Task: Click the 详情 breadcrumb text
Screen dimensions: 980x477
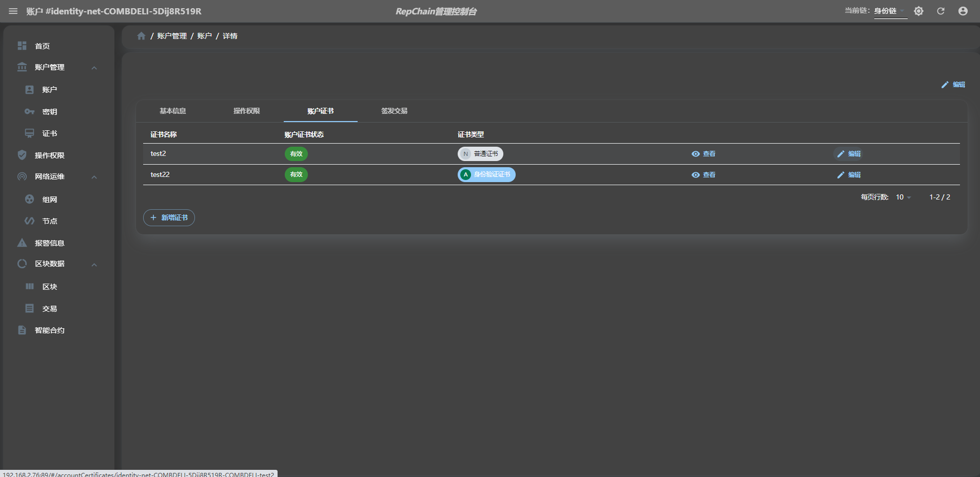Action: [230, 36]
